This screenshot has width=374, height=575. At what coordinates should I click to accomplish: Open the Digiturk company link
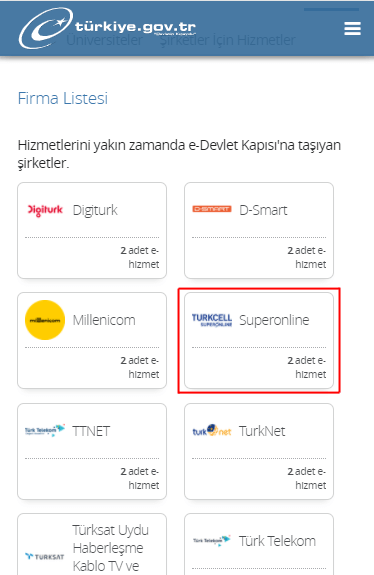tap(95, 210)
